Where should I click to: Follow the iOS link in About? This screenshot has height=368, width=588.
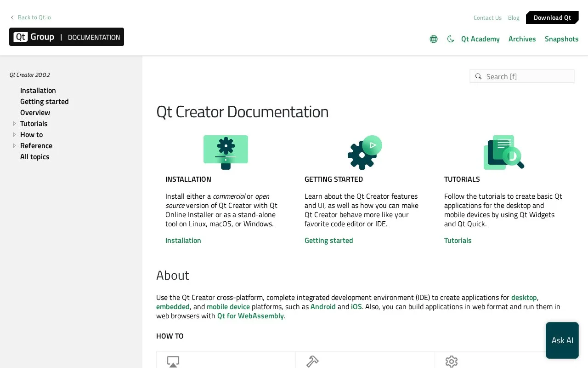(x=356, y=307)
